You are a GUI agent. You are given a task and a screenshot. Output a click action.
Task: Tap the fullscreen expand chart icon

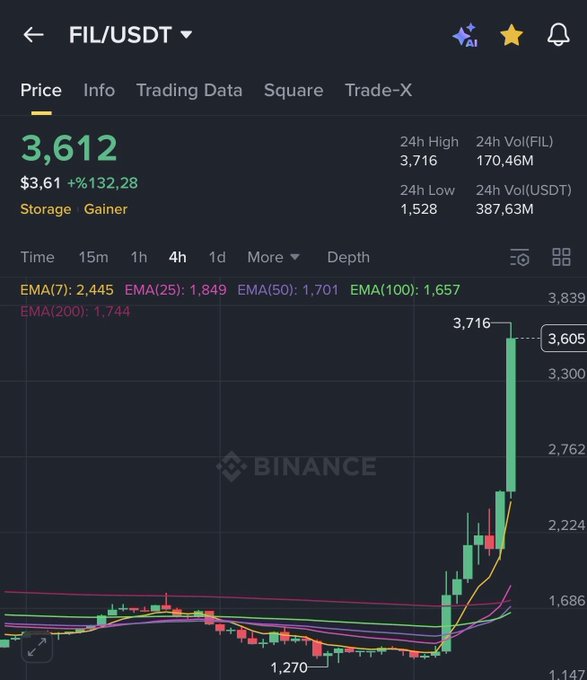click(x=37, y=647)
